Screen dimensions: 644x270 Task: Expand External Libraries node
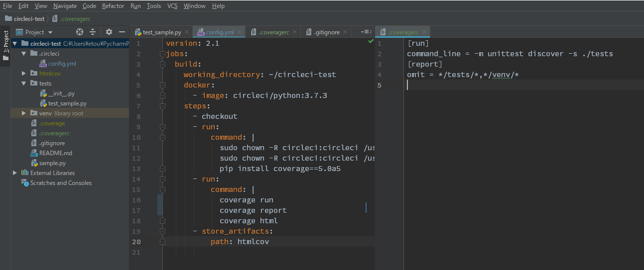14,173
